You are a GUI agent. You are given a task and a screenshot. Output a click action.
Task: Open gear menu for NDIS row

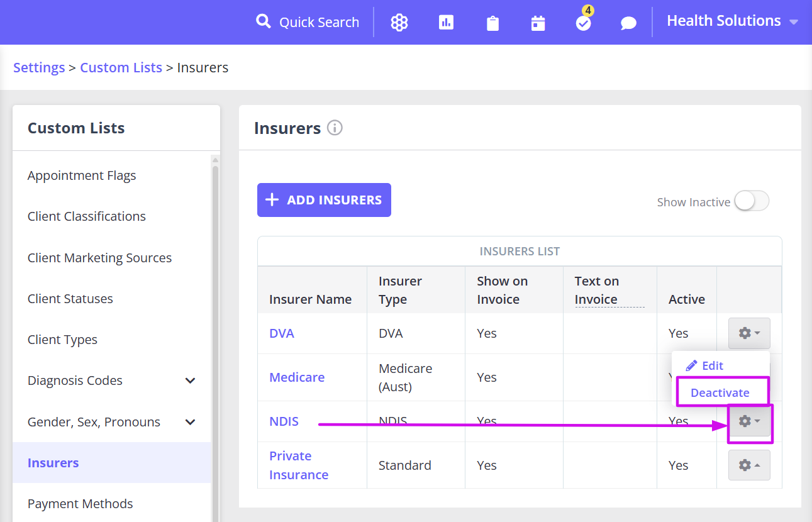click(749, 421)
